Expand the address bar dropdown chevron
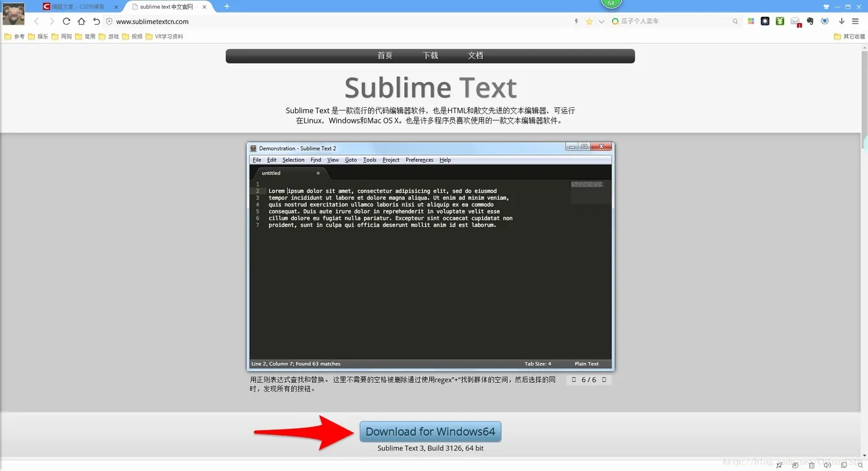The width and height of the screenshot is (868, 471). click(x=601, y=20)
